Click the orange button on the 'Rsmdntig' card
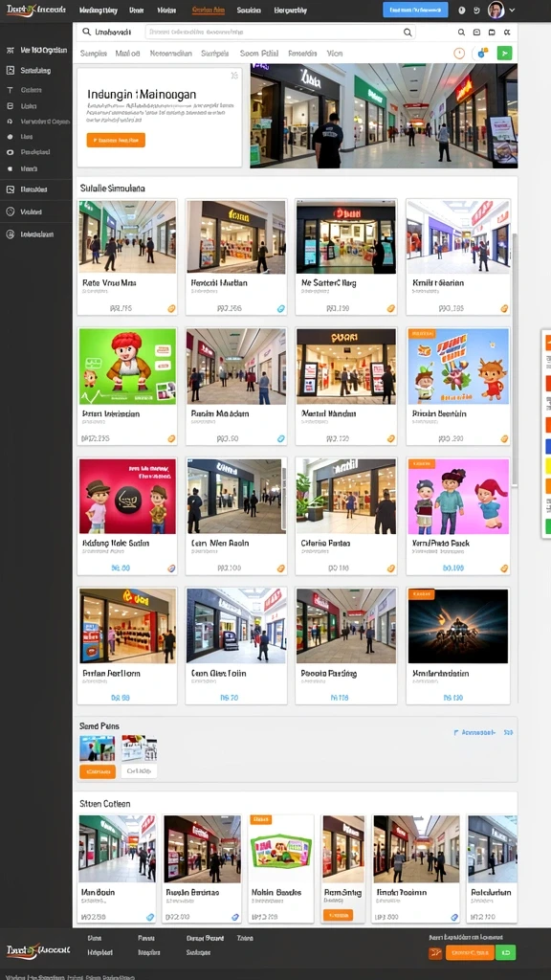 tap(338, 915)
